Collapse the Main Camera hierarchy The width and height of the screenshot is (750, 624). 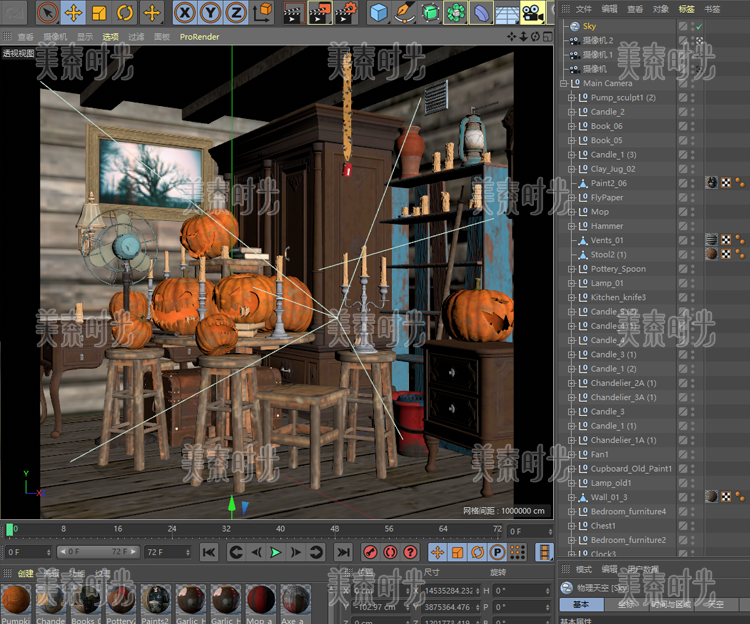(564, 84)
